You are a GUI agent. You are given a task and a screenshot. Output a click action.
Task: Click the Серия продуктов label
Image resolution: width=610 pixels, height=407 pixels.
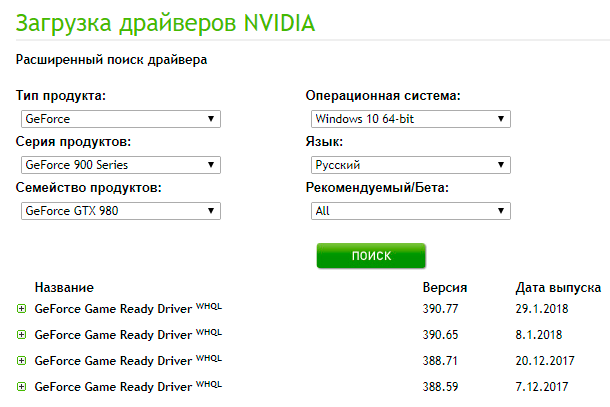pyautogui.click(x=73, y=142)
